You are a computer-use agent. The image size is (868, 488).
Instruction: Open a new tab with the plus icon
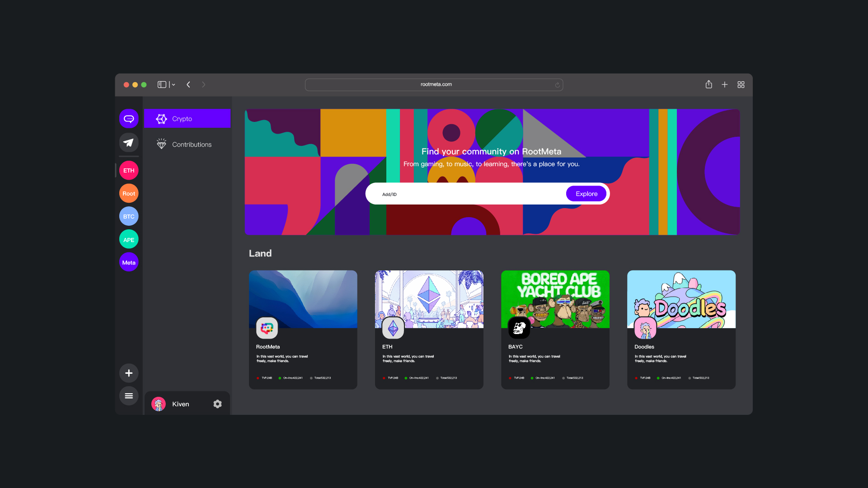[725, 84]
